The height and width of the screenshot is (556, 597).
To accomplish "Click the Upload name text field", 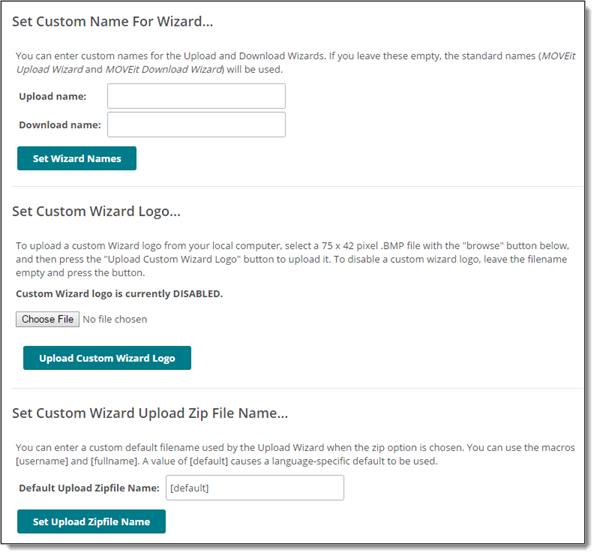I will click(x=196, y=96).
